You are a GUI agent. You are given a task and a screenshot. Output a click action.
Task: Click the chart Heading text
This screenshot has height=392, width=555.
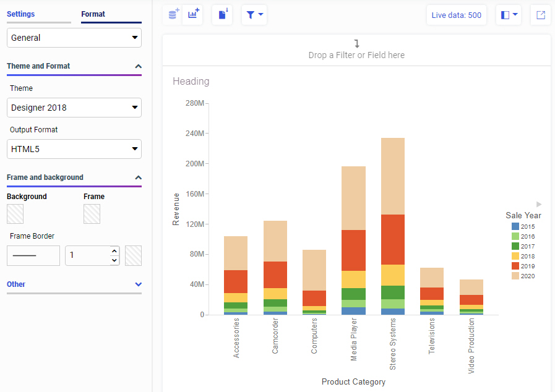point(191,81)
